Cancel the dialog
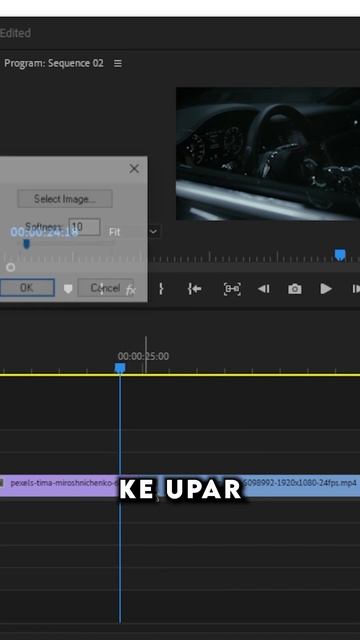360x640 pixels. pyautogui.click(x=105, y=288)
